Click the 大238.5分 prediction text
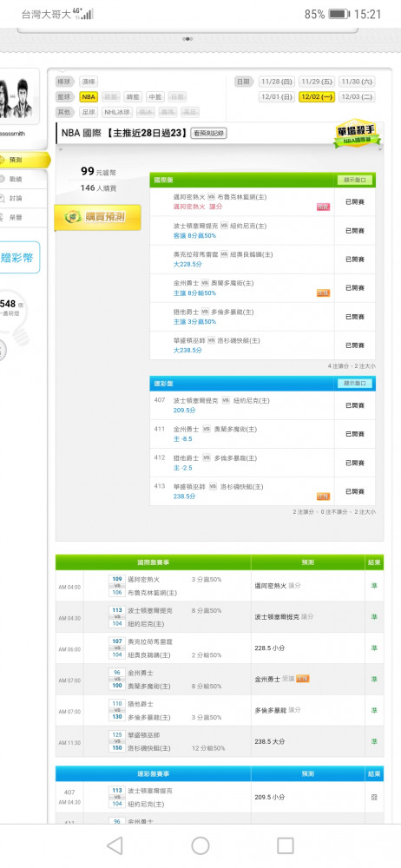 pos(187,351)
